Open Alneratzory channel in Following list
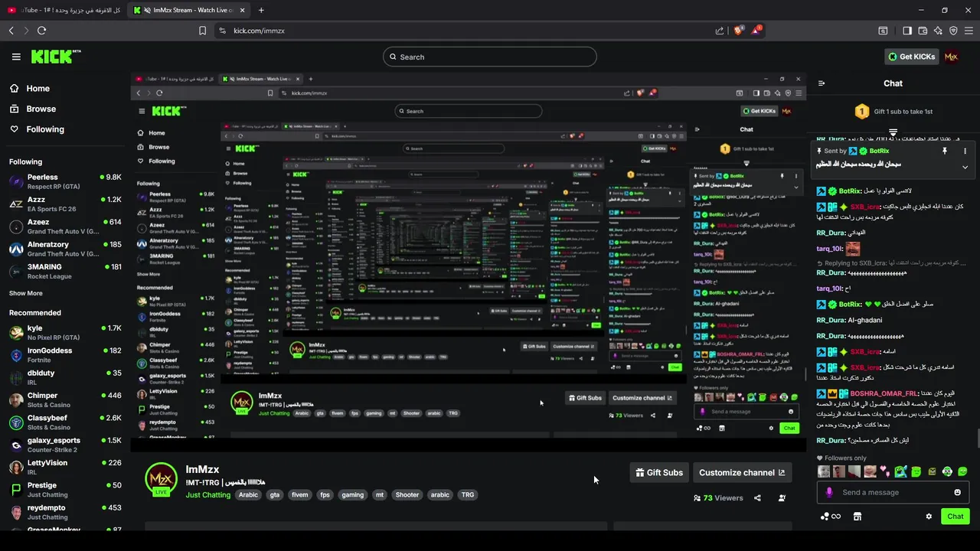Viewport: 980px width, 551px height. pyautogui.click(x=65, y=249)
